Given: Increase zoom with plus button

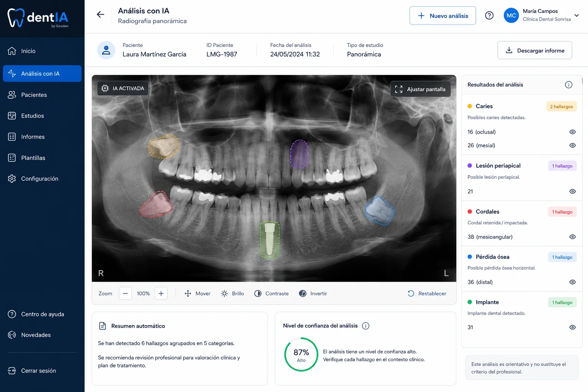Looking at the screenshot, I should point(161,294).
